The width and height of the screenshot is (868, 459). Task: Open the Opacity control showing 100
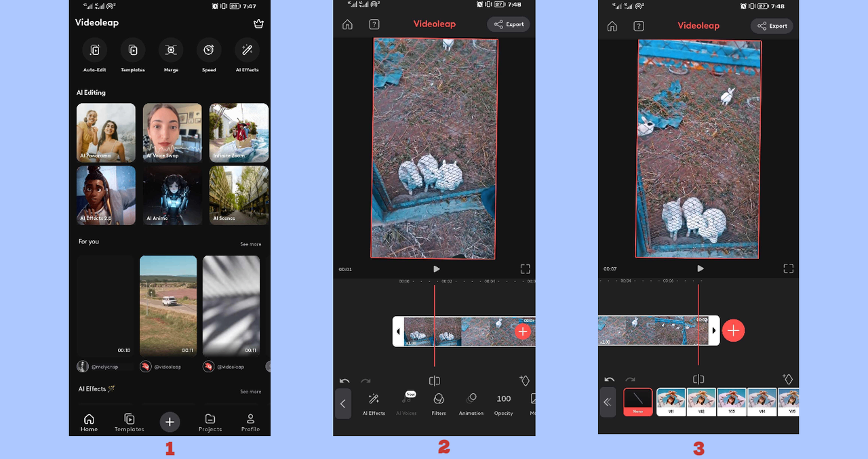click(504, 404)
